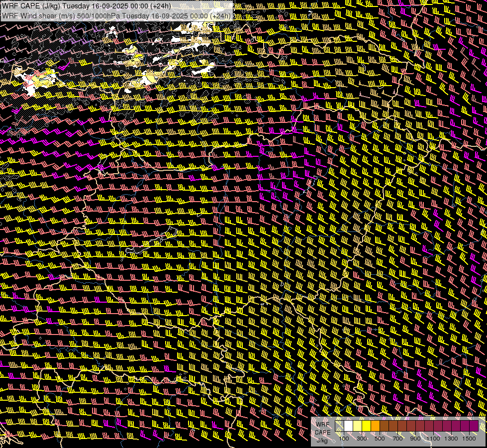Viewport: 487px width, 448px height.
Task: Click the legend value 1500
Action: click(x=469, y=439)
